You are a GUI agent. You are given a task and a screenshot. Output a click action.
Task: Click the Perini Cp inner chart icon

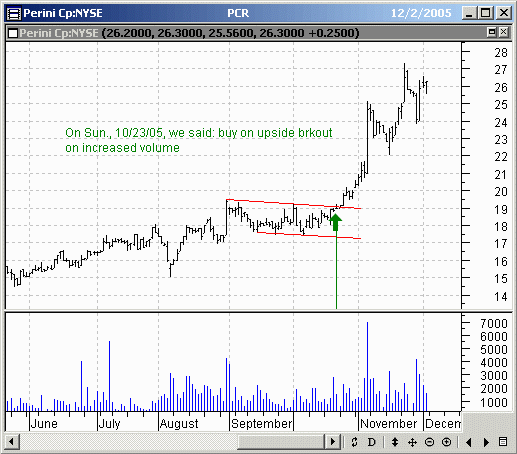coord(13,33)
